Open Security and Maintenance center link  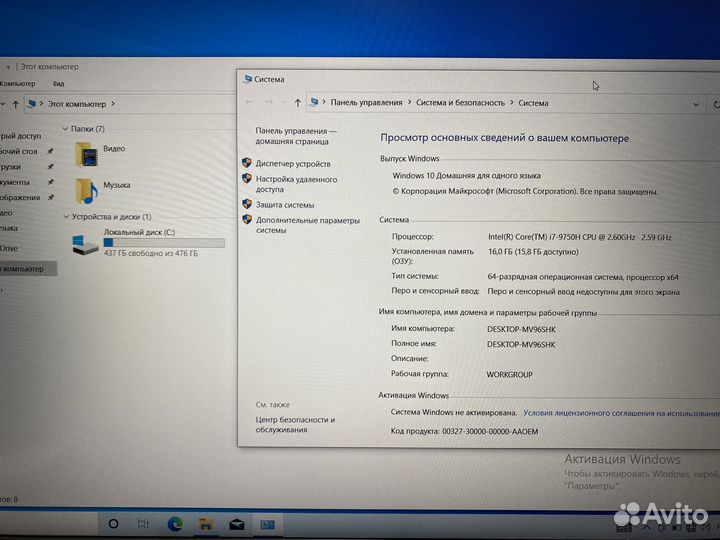295,425
